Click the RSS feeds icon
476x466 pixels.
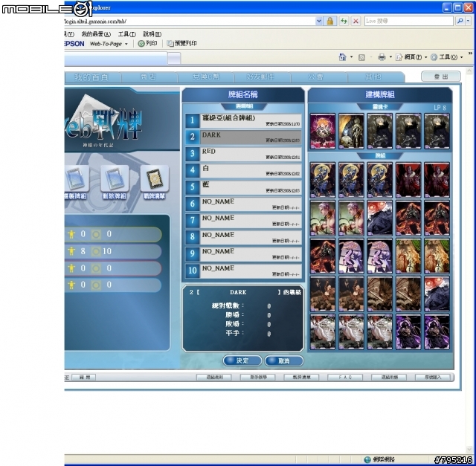point(361,57)
